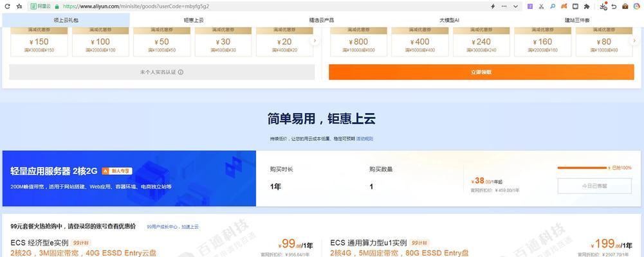Select the ¥240 coupon card
The width and height of the screenshot is (644, 257).
pyautogui.click(x=481, y=42)
